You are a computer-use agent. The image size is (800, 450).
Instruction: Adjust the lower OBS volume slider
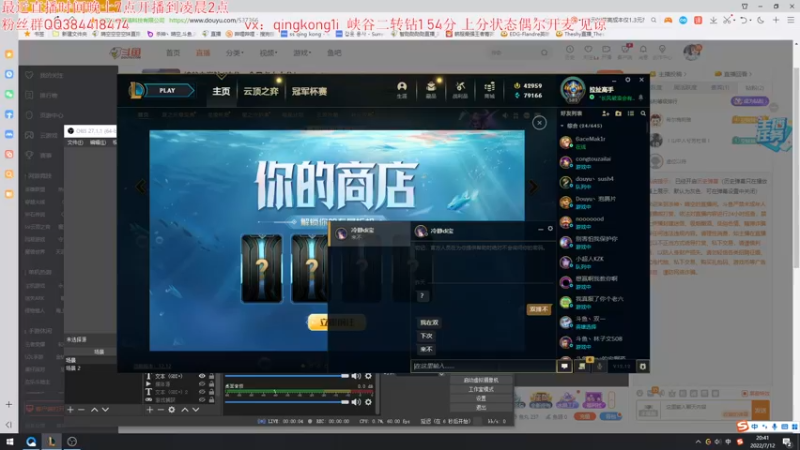click(x=287, y=402)
